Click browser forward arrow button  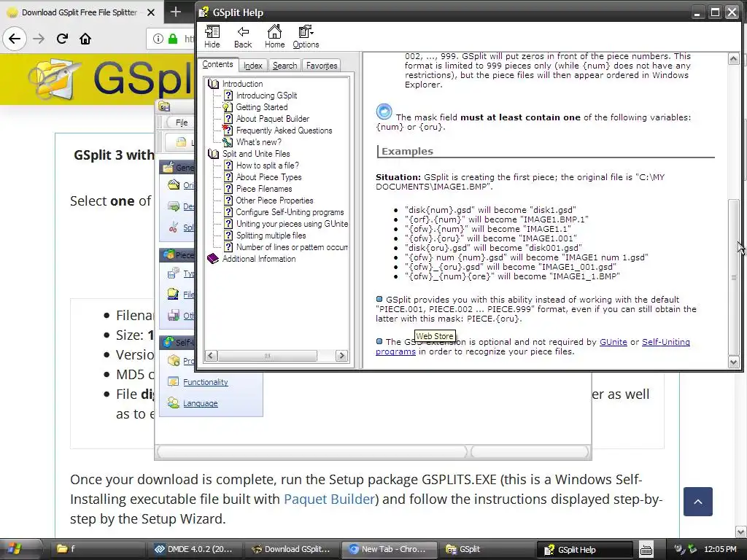[39, 39]
